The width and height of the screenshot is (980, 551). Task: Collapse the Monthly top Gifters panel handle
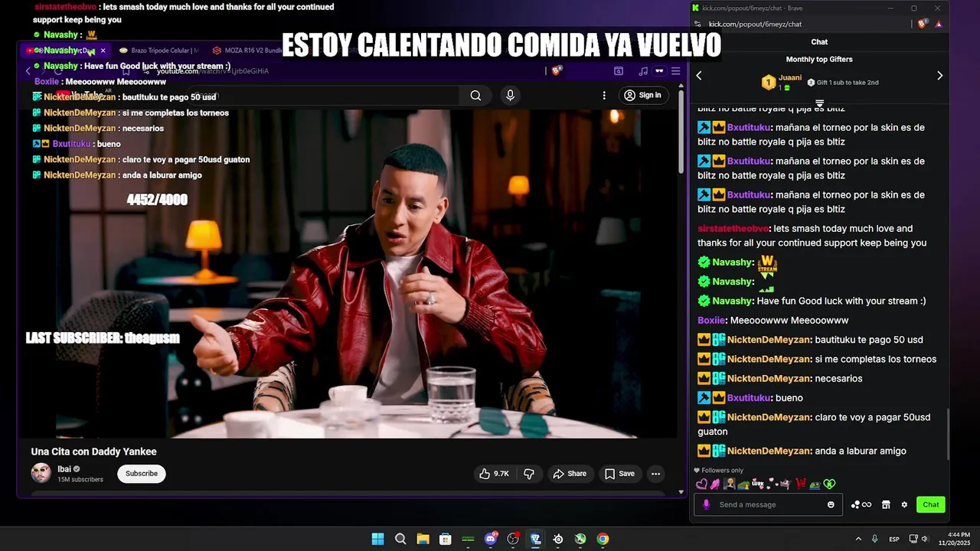pos(819,103)
